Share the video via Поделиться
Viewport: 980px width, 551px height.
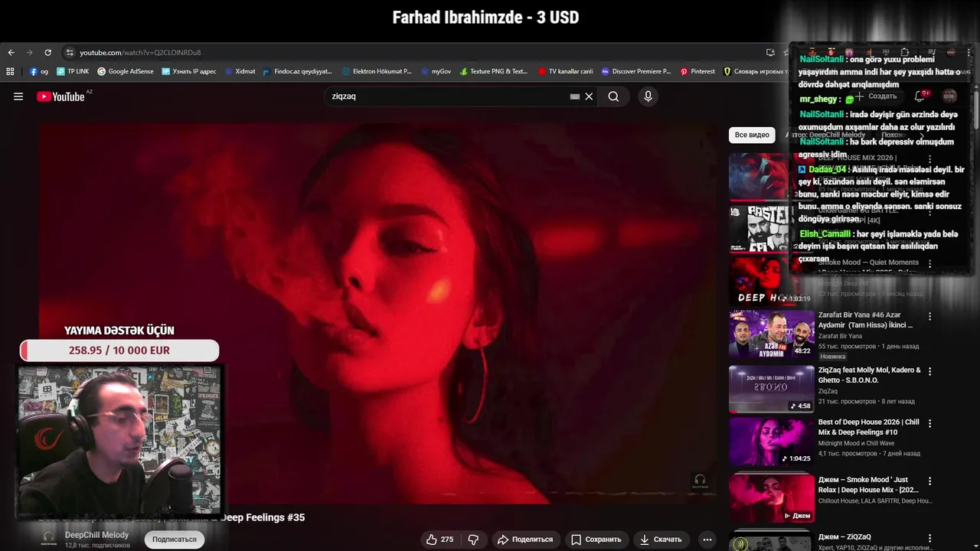(x=525, y=540)
